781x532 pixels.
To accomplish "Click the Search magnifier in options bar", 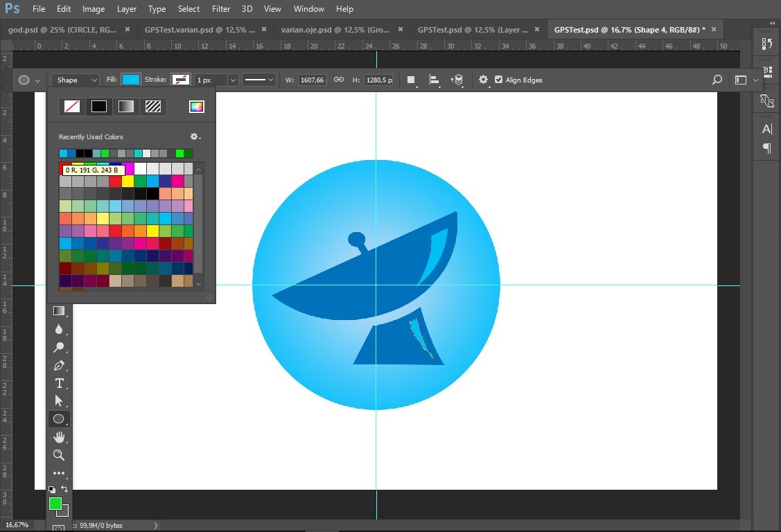I will point(717,80).
